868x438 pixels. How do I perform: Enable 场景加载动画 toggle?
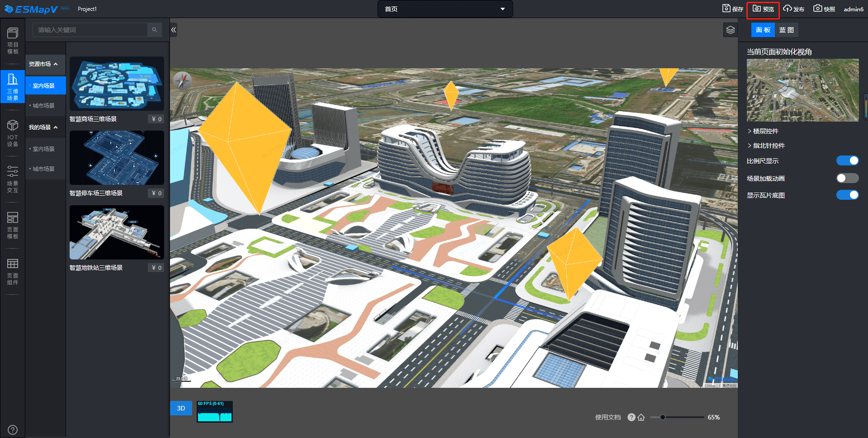click(847, 178)
